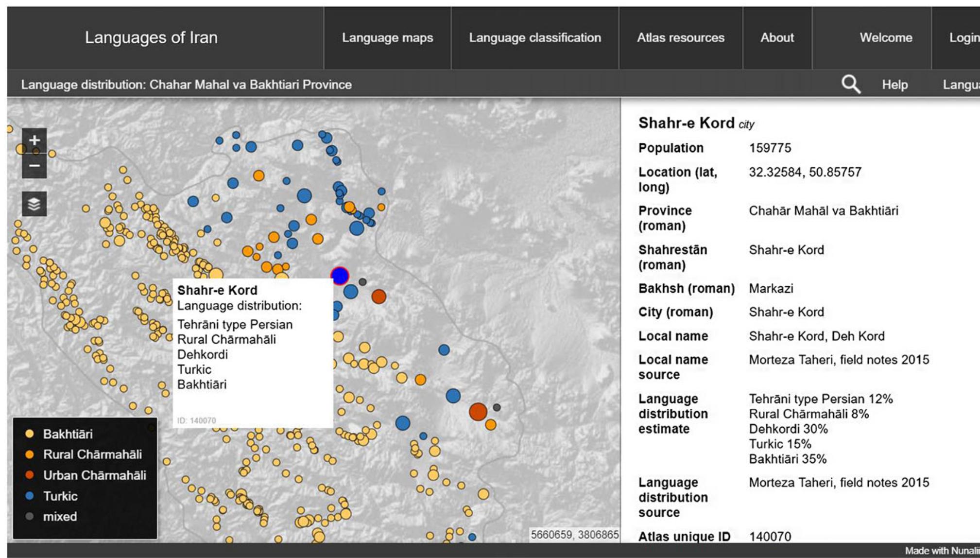Open the Language classification menu
The height and width of the screenshot is (558, 980).
coord(535,37)
